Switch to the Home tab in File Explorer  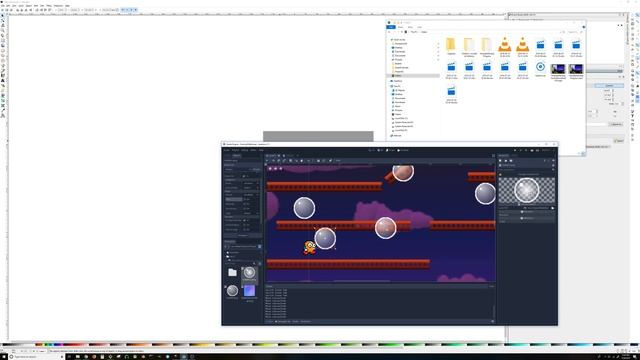[x=400, y=27]
